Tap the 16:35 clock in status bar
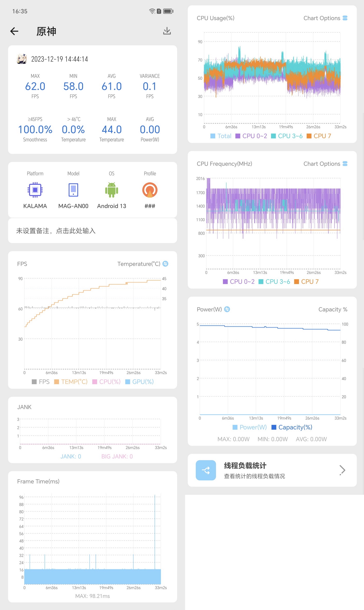Screen dimensions: 364x610 (x=20, y=11)
